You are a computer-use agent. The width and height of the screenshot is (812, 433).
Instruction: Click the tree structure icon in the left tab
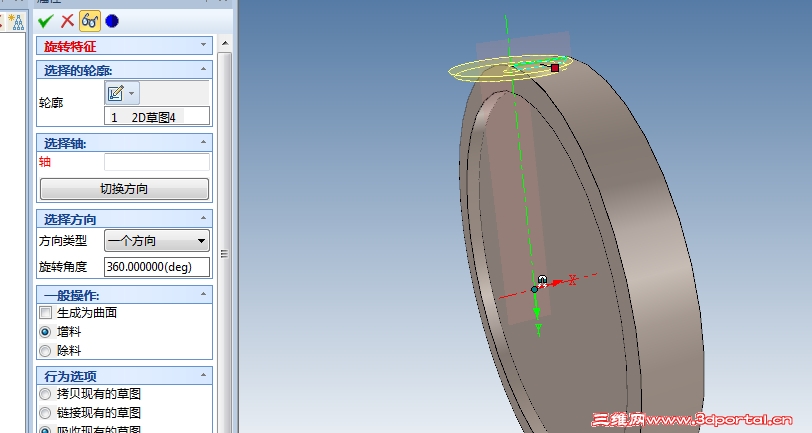[x=17, y=21]
